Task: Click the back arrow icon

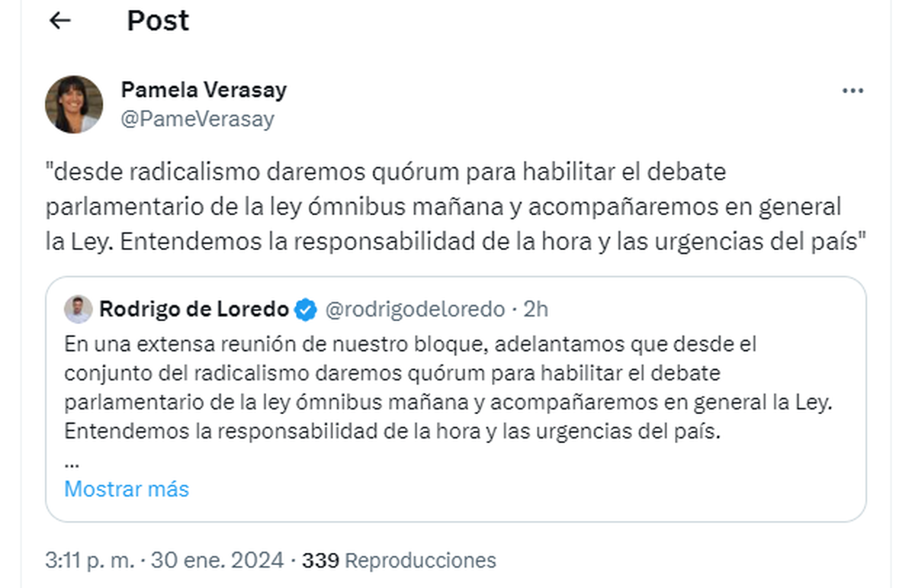Action: point(59,21)
